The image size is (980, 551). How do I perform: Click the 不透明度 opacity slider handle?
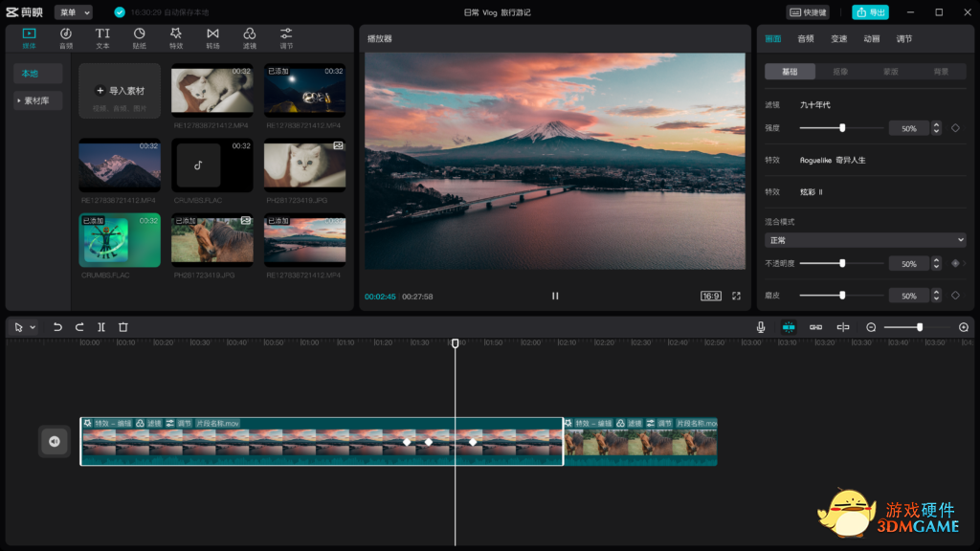pos(842,264)
